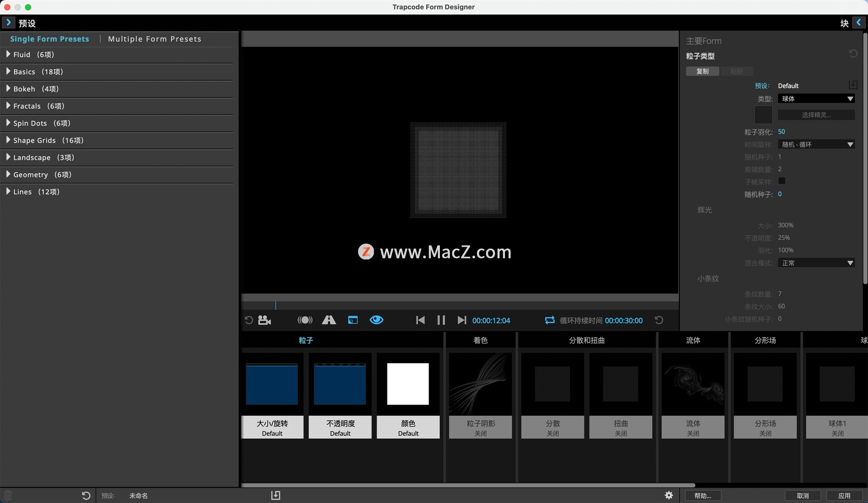Select the 分散和扭曲 section header
Viewport: 868px width, 503px height.
coord(587,340)
